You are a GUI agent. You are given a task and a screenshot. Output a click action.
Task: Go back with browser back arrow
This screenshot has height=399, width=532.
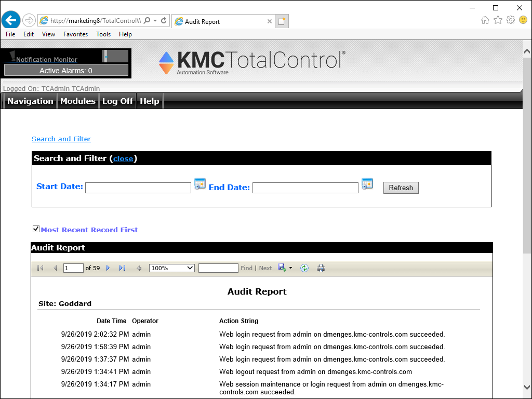[x=10, y=20]
